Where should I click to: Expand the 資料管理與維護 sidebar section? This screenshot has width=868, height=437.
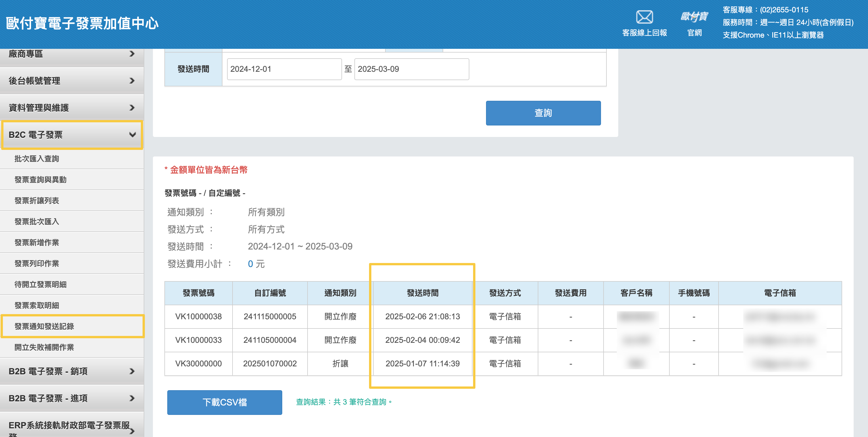[72, 108]
